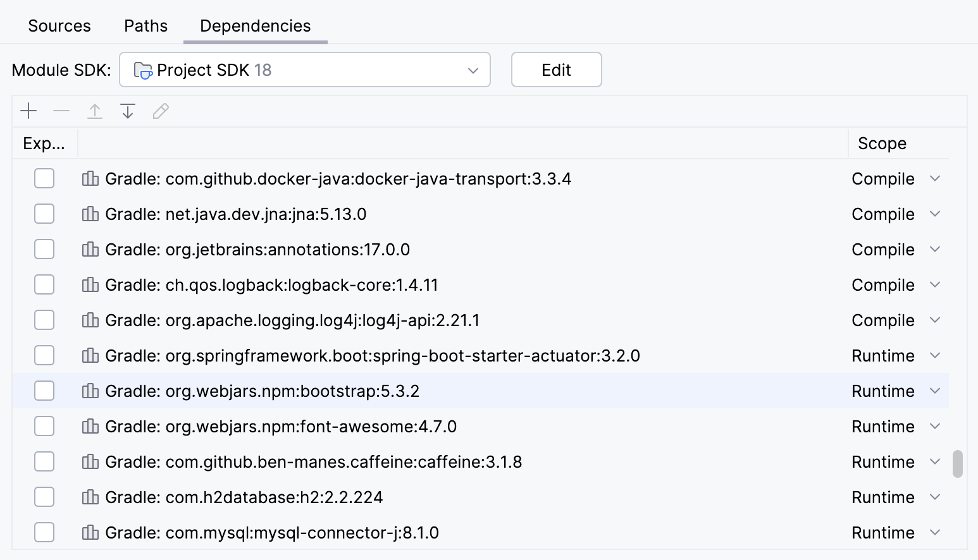Screen dimensions: 978x560
Task: Click the library icon beside logback-core dependency
Action: [89, 284]
